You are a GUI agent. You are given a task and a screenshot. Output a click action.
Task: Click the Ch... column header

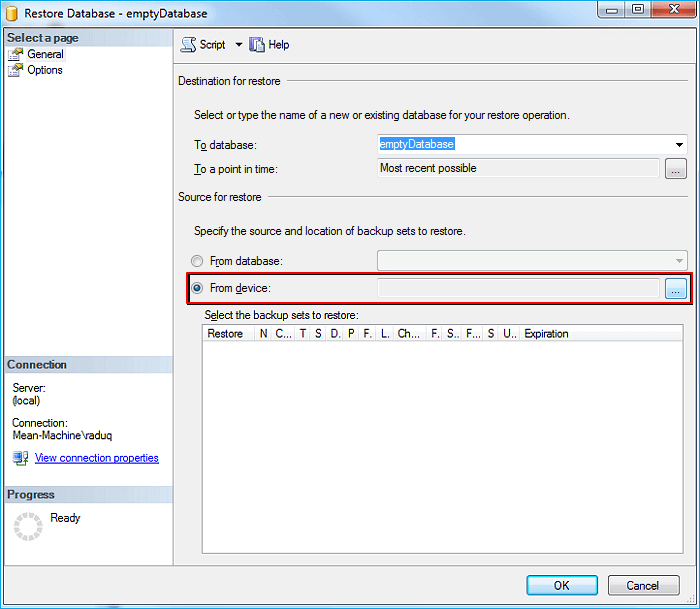click(x=410, y=334)
